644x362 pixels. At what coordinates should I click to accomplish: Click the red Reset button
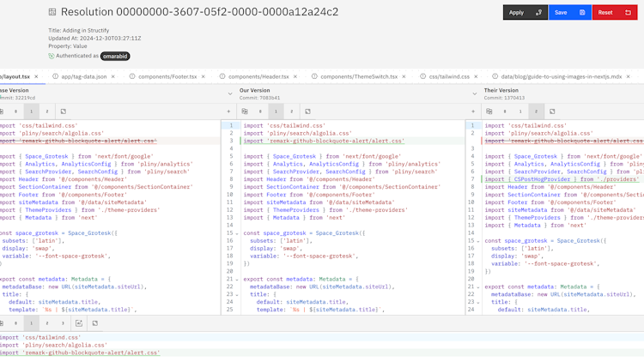(x=615, y=12)
